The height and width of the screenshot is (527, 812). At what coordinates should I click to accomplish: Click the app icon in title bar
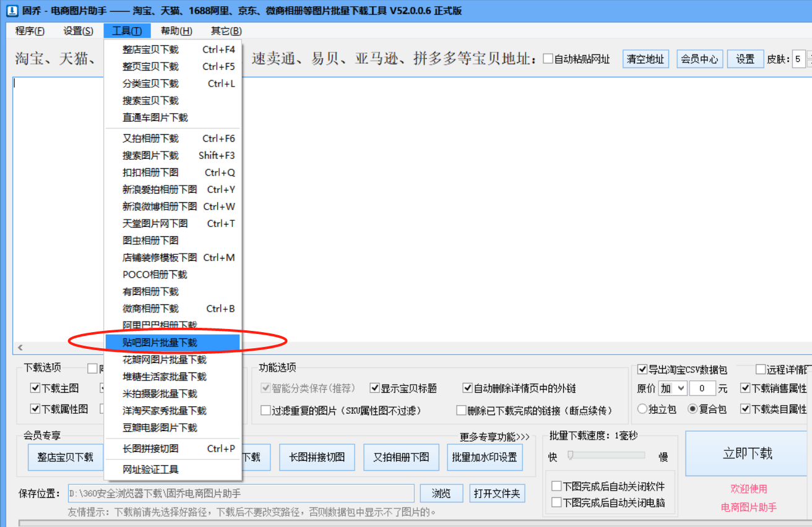12,11
